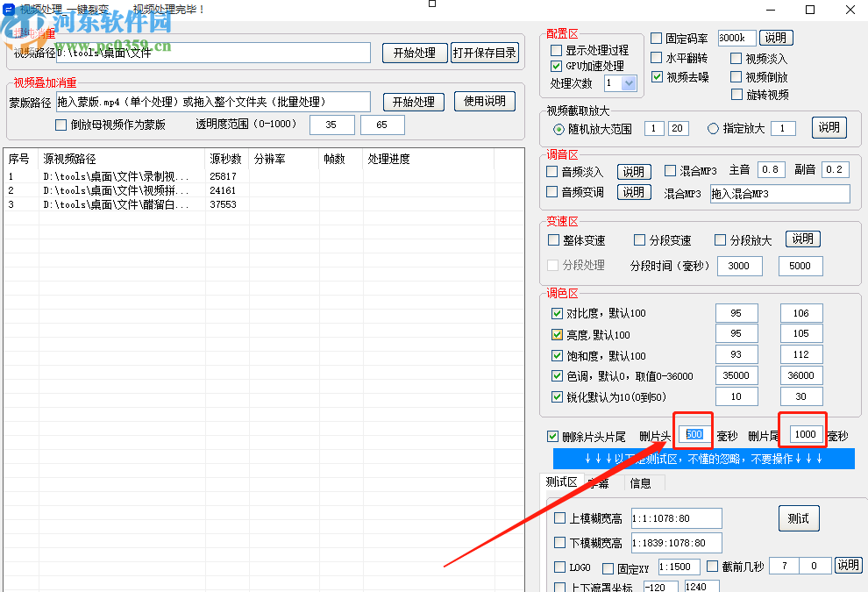Open the 信息 tab
The width and height of the screenshot is (868, 592).
pos(643,481)
